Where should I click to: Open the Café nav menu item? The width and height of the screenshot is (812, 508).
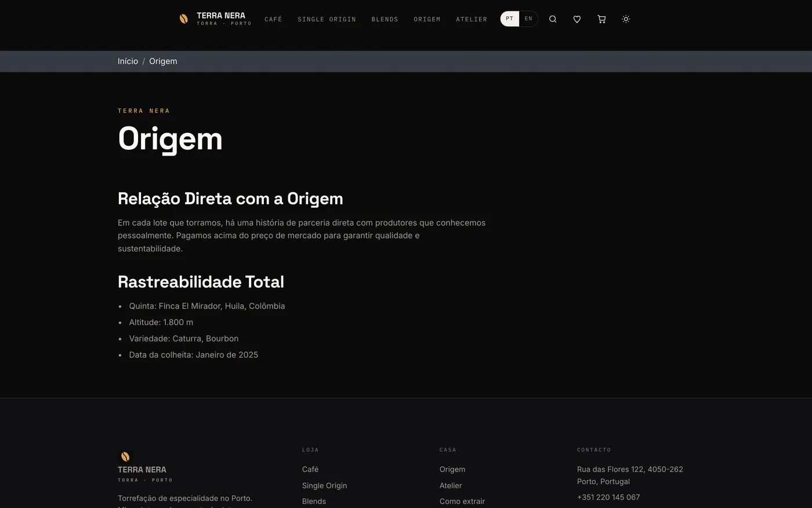tap(273, 19)
